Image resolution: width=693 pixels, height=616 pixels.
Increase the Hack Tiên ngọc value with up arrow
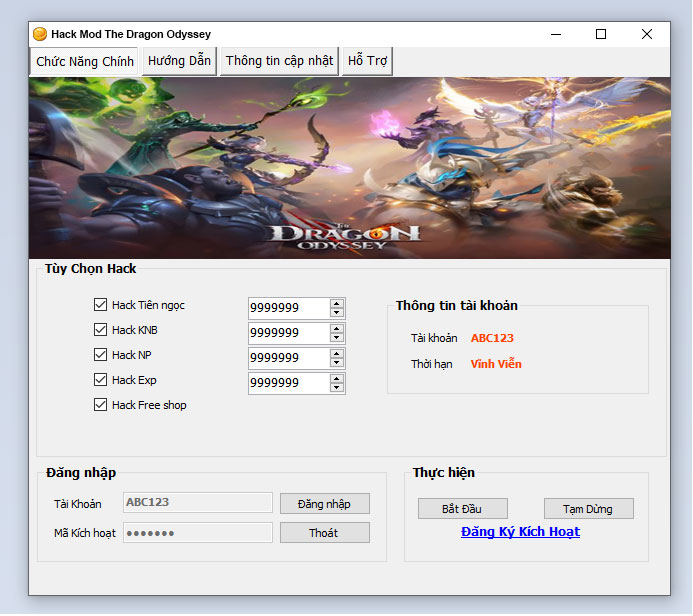pos(337,304)
